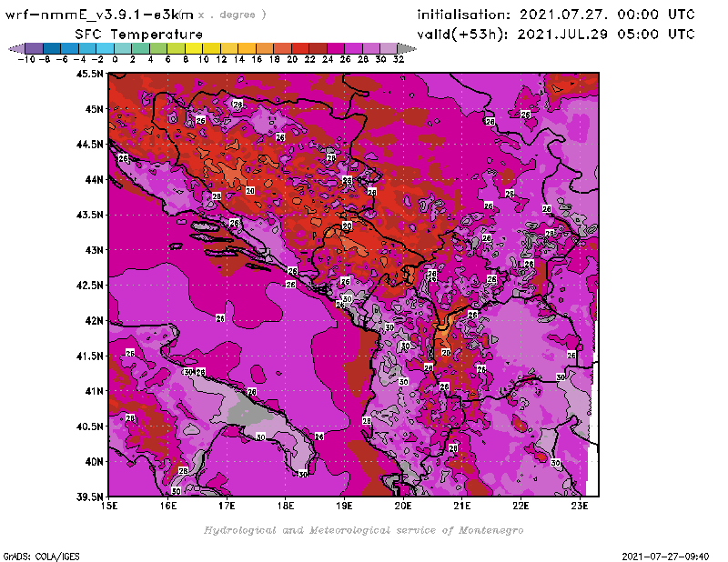Click the teal 0 to 2 colorbar swatch
The width and height of the screenshot is (728, 562).
coord(123,48)
